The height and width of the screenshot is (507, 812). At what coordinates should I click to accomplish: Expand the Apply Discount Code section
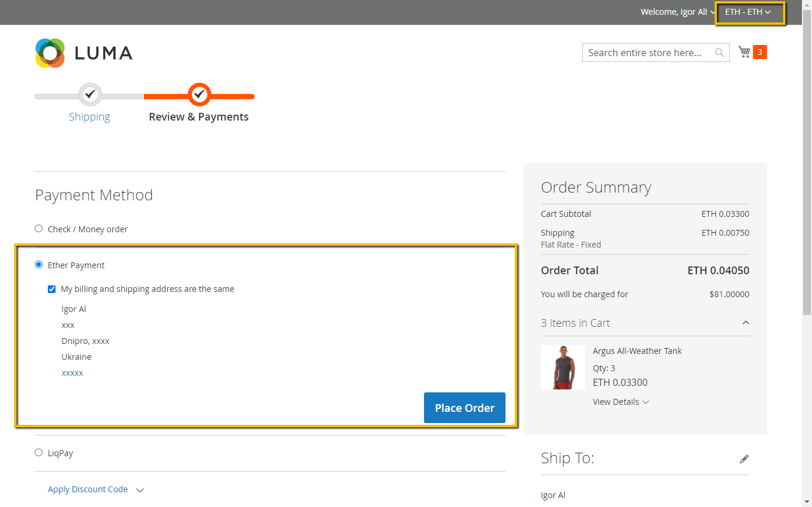(x=96, y=489)
